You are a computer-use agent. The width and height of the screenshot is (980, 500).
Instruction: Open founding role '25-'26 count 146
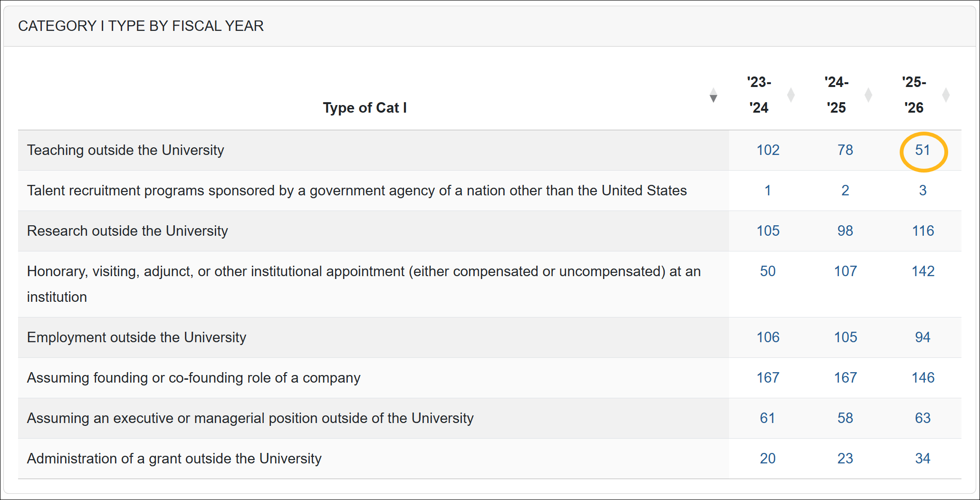922,378
